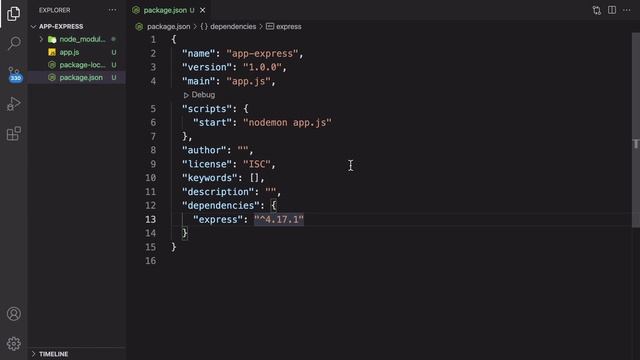Click the "1.0.0" version string
Viewport: 640px width, 360px height.
coord(262,67)
